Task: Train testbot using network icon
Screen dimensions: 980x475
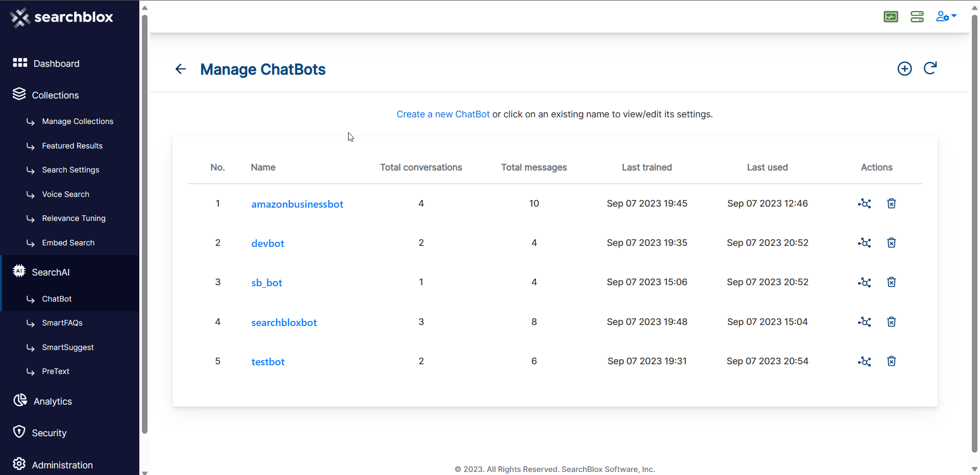Action: 864,361
